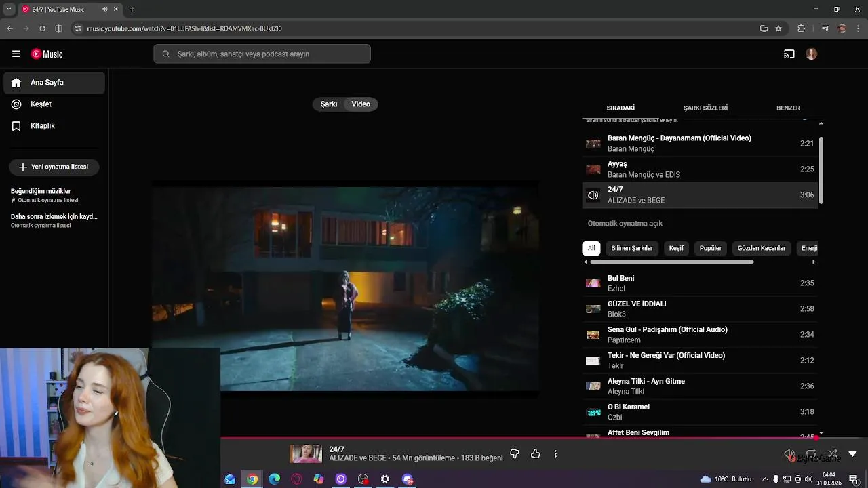Switch to Video mode
868x488 pixels.
[x=361, y=104]
